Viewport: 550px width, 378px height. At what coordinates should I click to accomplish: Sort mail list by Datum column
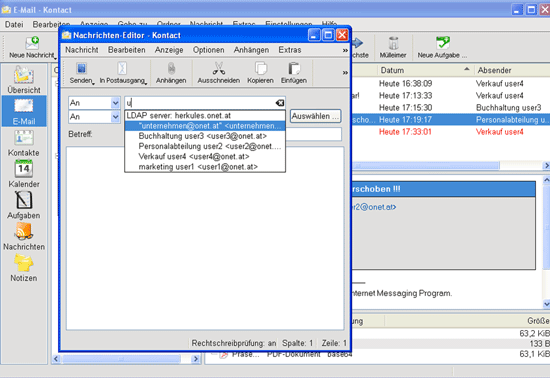425,70
